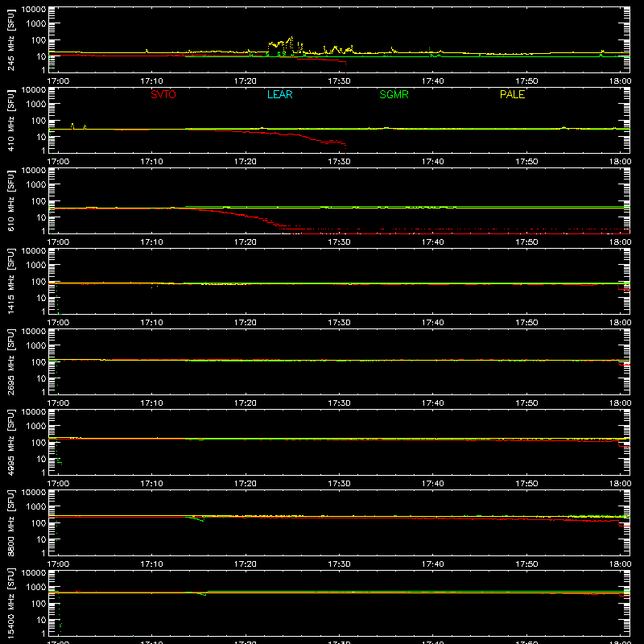The width and height of the screenshot is (644, 644).
Task: Click the 17:50 time label under 4995 MHz panel
Action: coord(526,484)
